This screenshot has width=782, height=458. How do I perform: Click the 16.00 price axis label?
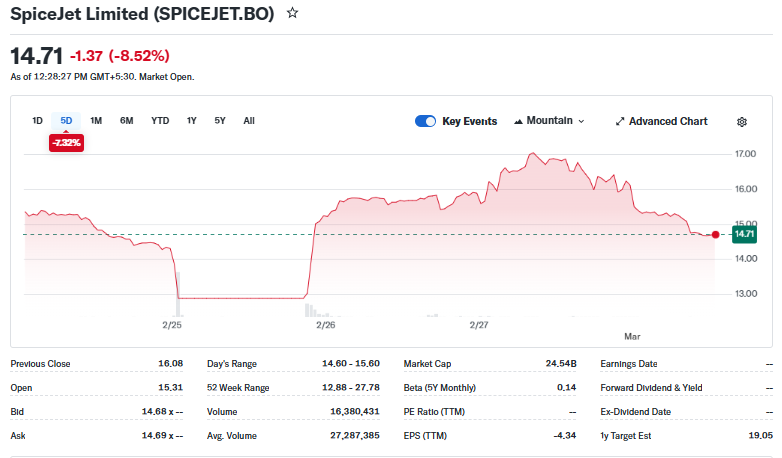(746, 189)
